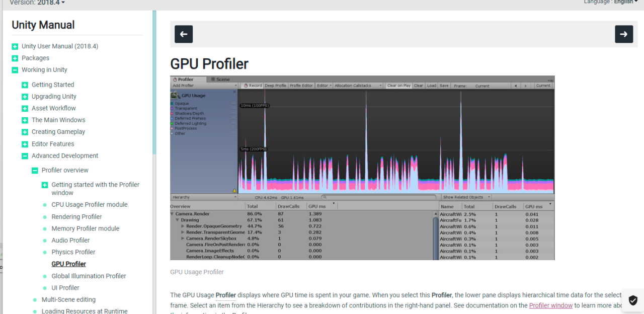The height and width of the screenshot is (314, 644).
Task: Expand the Creating Gameplay node
Action: [x=25, y=132]
